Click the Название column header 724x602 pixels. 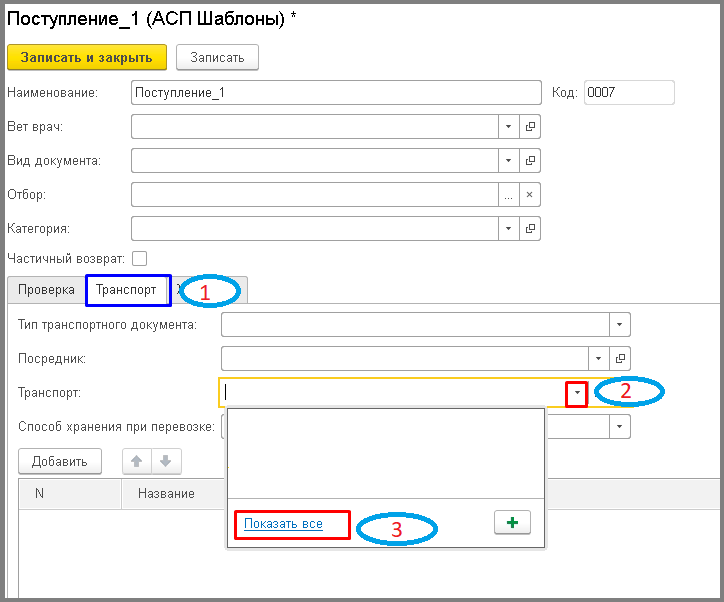point(174,494)
